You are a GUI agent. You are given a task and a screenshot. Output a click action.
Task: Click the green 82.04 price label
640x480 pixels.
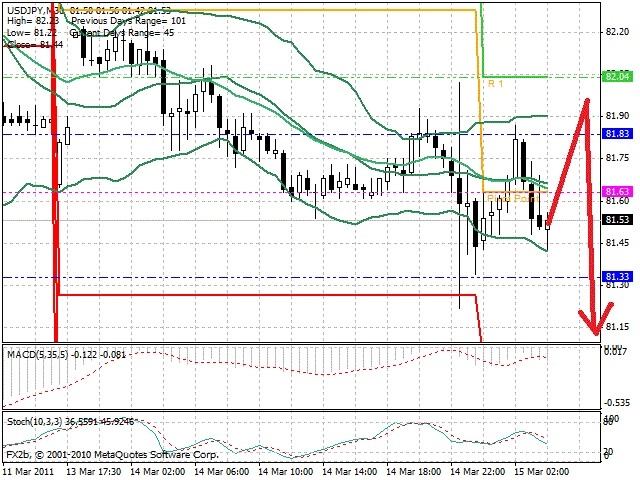(617, 76)
